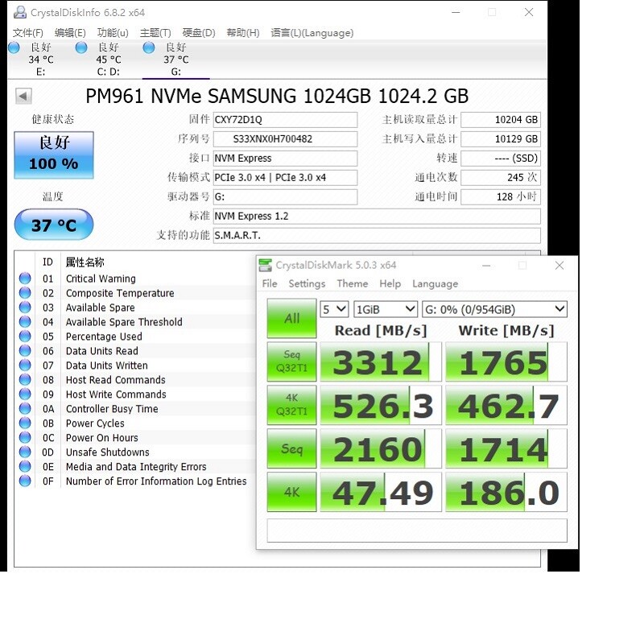Click status circle for Error Information Log Entries
Screen dimensions: 644x644
(x=25, y=481)
